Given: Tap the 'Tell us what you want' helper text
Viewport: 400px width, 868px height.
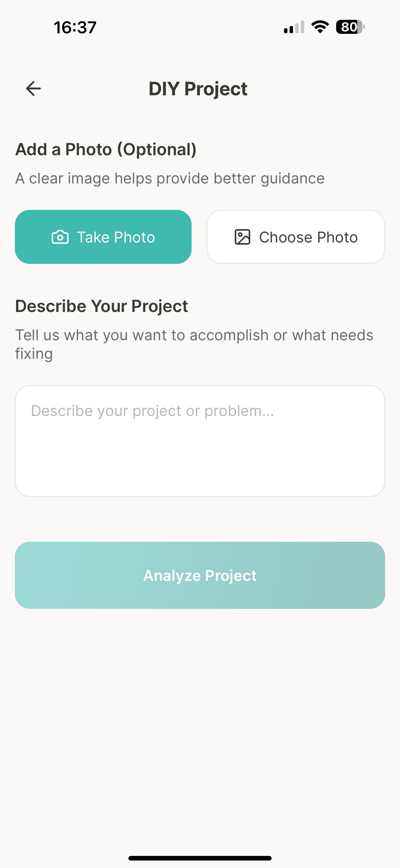Looking at the screenshot, I should tap(194, 344).
